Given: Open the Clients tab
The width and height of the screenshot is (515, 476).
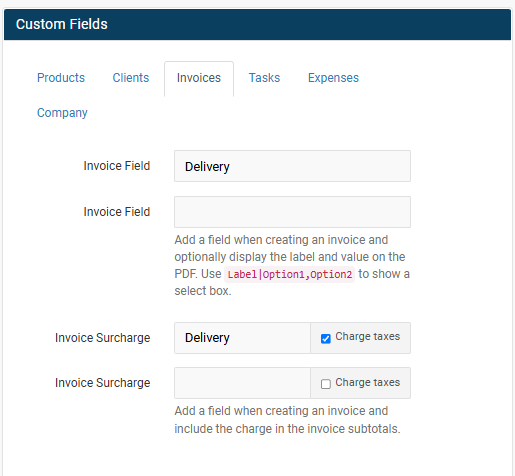Looking at the screenshot, I should coord(131,78).
